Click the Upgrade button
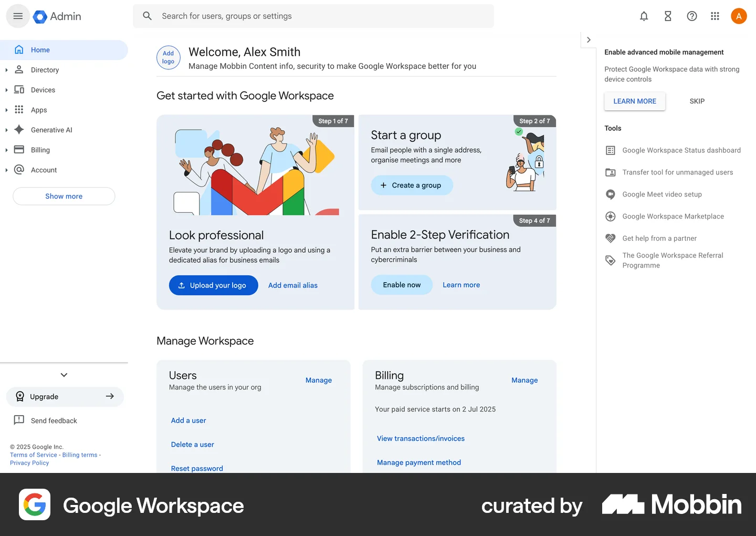The image size is (756, 536). click(65, 397)
